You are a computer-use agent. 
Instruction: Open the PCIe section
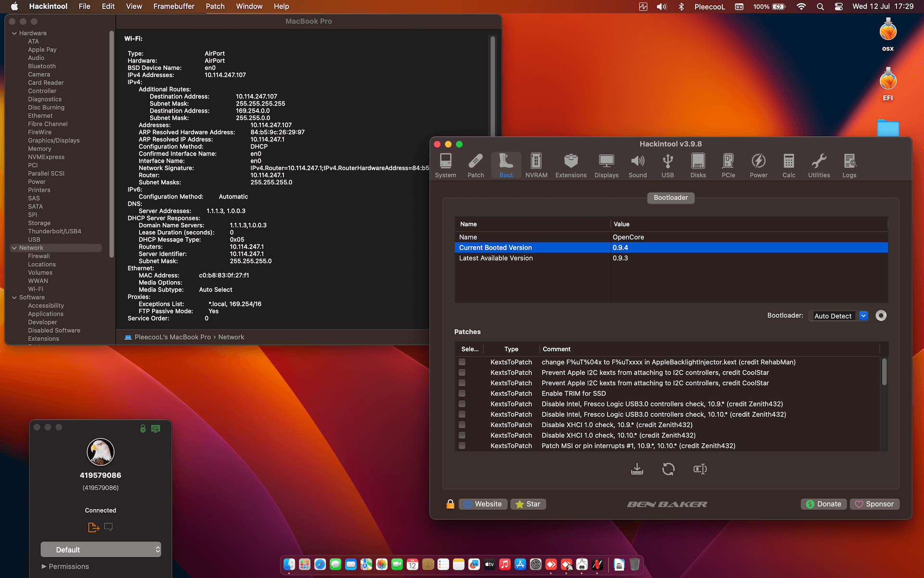point(728,165)
